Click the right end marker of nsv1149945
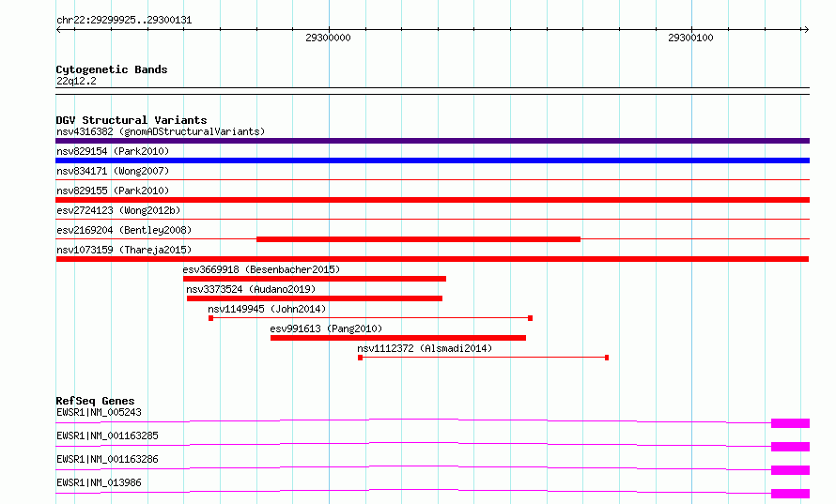This screenshot has height=504, width=836. (530, 318)
